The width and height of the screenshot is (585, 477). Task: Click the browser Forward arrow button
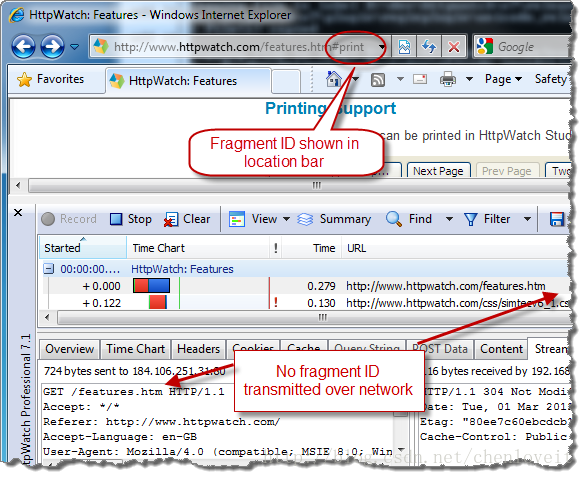[53, 47]
